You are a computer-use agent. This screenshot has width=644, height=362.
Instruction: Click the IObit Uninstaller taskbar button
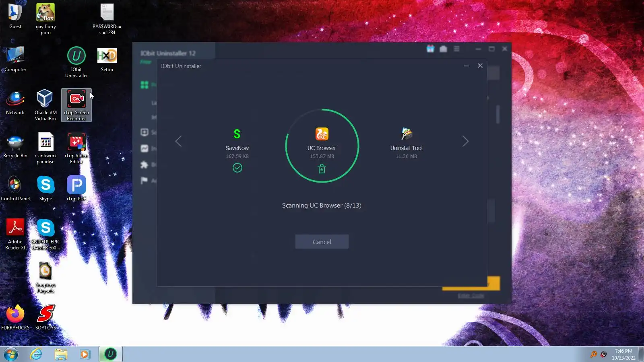tap(110, 354)
